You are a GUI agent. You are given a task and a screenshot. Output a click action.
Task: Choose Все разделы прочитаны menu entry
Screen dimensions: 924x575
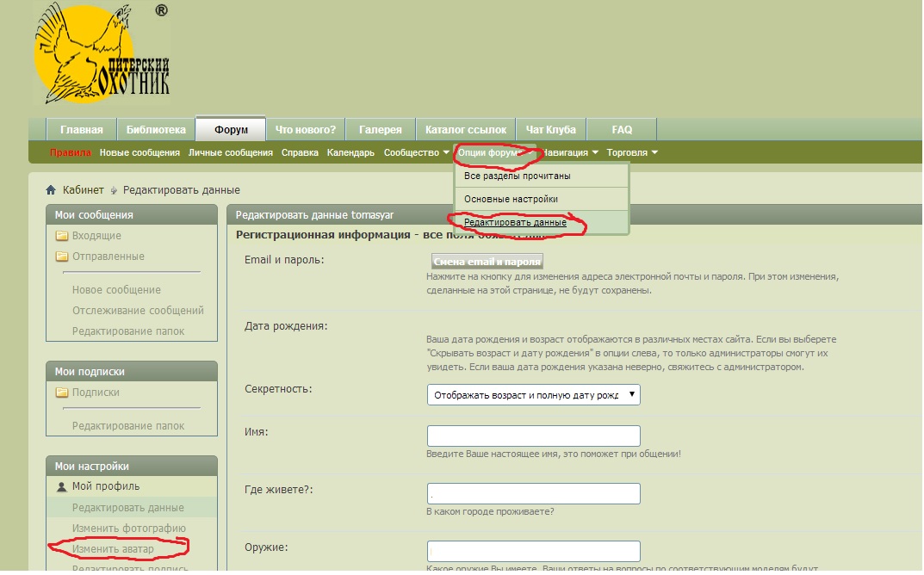pos(517,176)
